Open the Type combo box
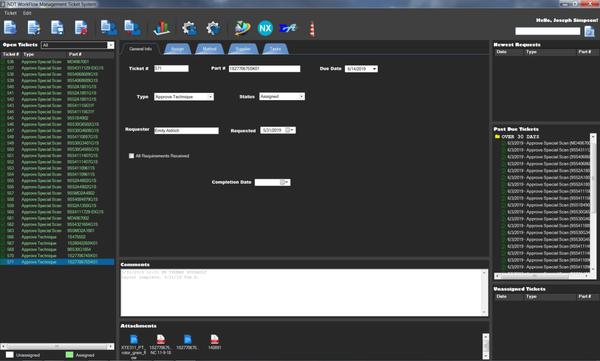The image size is (600, 361). (184, 97)
